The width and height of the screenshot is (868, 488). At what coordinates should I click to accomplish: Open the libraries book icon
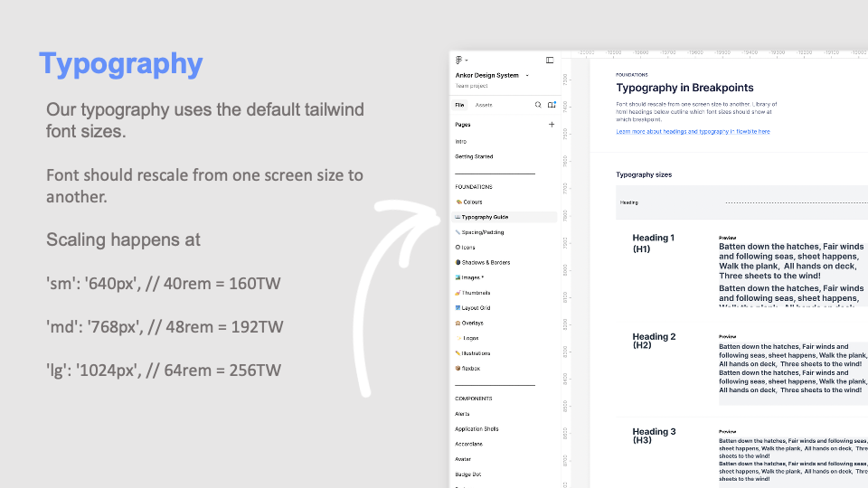click(552, 105)
